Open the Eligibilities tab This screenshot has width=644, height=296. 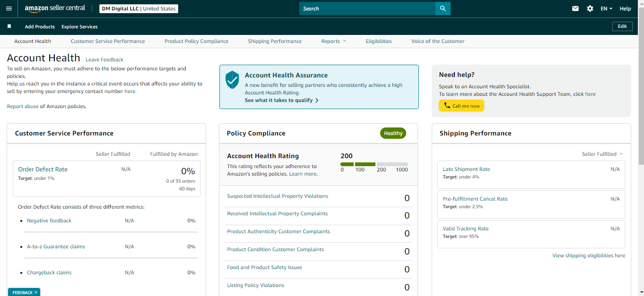point(379,41)
